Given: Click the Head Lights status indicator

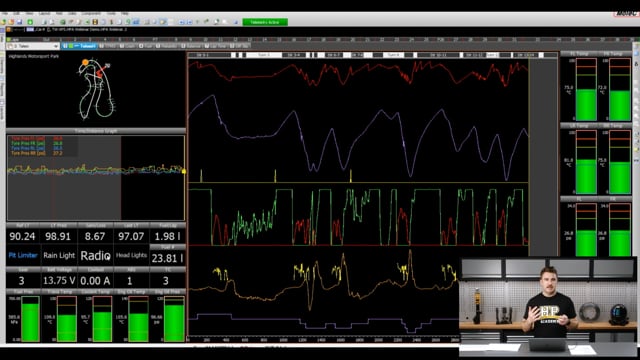Looking at the screenshot, I should [131, 256].
